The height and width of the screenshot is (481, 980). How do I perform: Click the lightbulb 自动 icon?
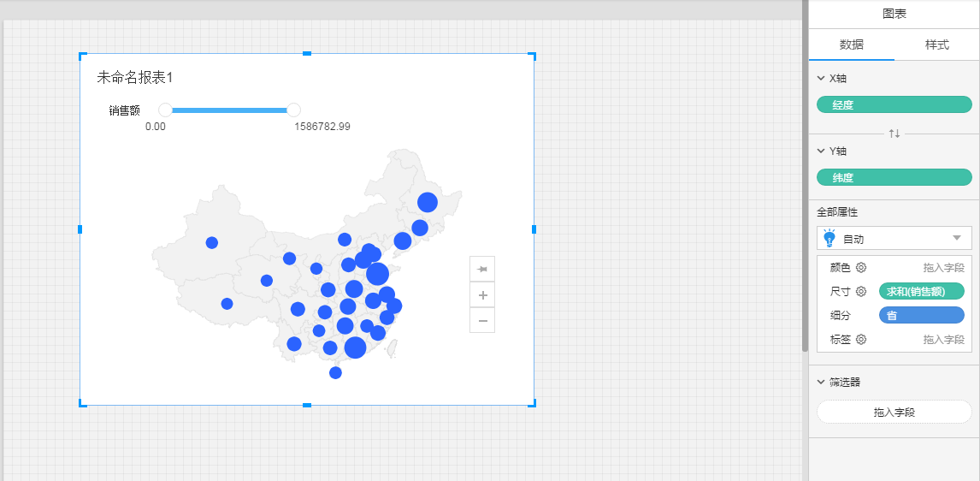click(829, 238)
